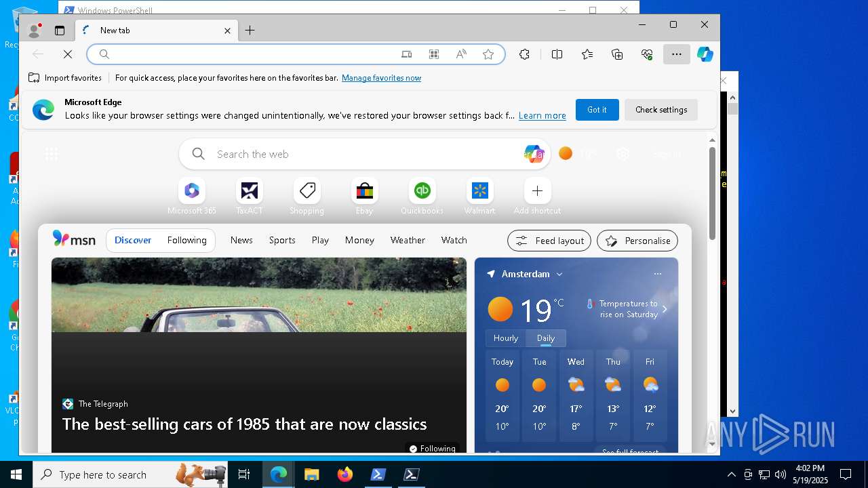Open Task View on taskbar
868x488 pixels.
coord(244,474)
